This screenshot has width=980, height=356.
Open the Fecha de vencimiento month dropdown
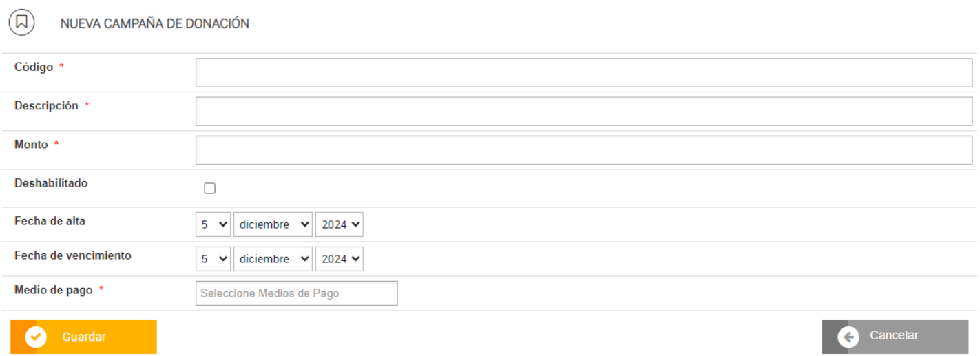273,259
